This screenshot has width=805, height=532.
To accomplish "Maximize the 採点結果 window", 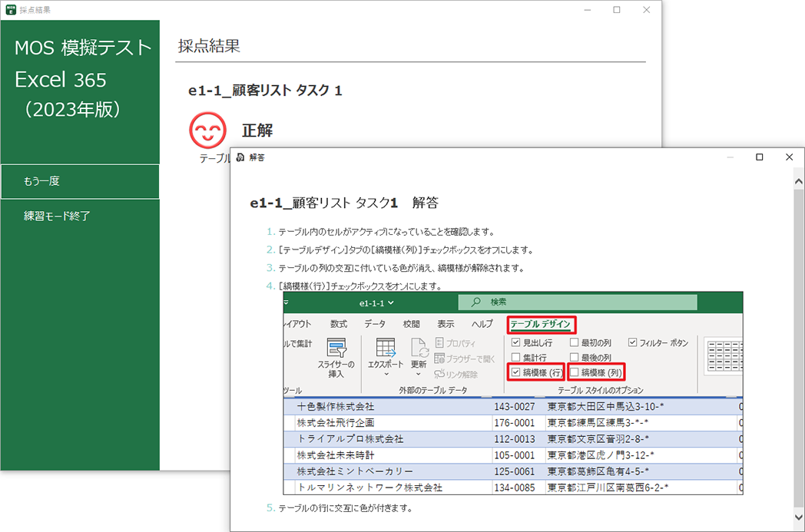I will (x=617, y=10).
